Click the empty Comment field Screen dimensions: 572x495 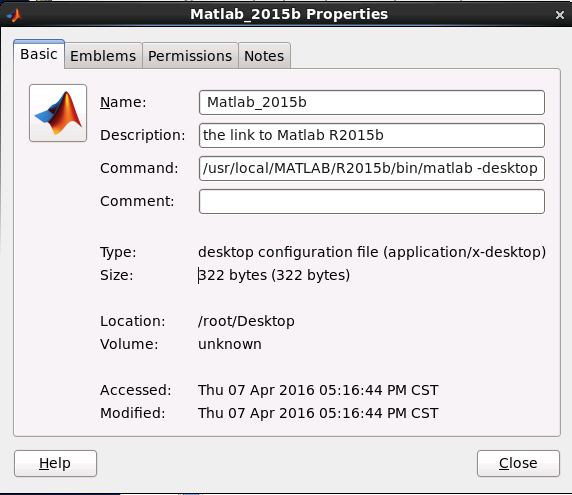point(372,201)
